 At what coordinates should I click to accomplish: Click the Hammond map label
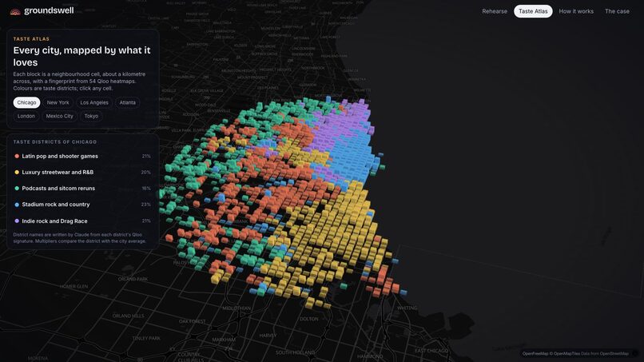click(370, 356)
